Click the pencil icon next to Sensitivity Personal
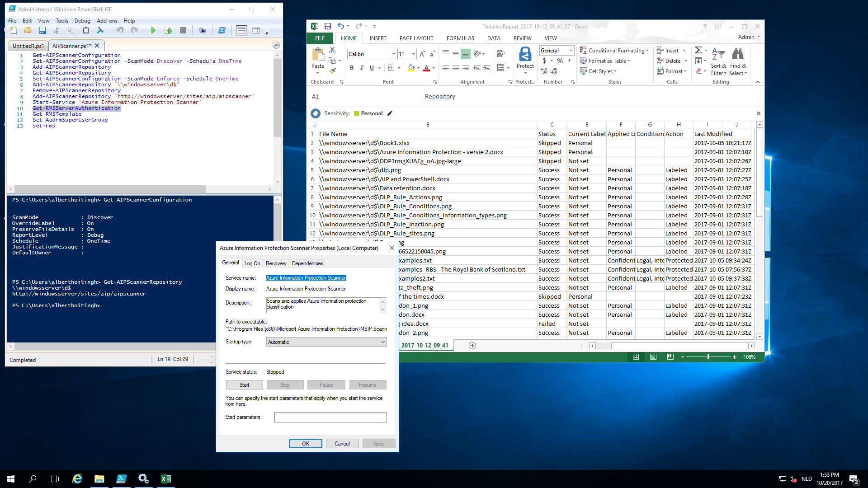 click(390, 113)
